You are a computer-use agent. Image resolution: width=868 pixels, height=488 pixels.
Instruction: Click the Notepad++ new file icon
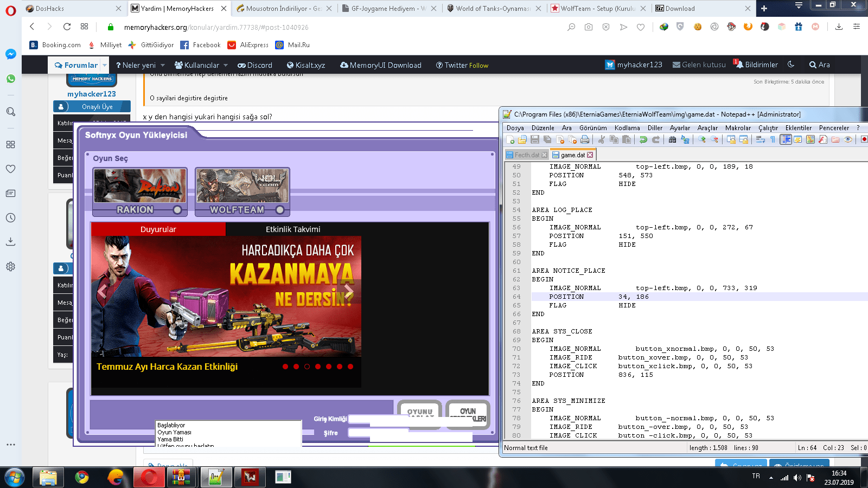pyautogui.click(x=510, y=140)
